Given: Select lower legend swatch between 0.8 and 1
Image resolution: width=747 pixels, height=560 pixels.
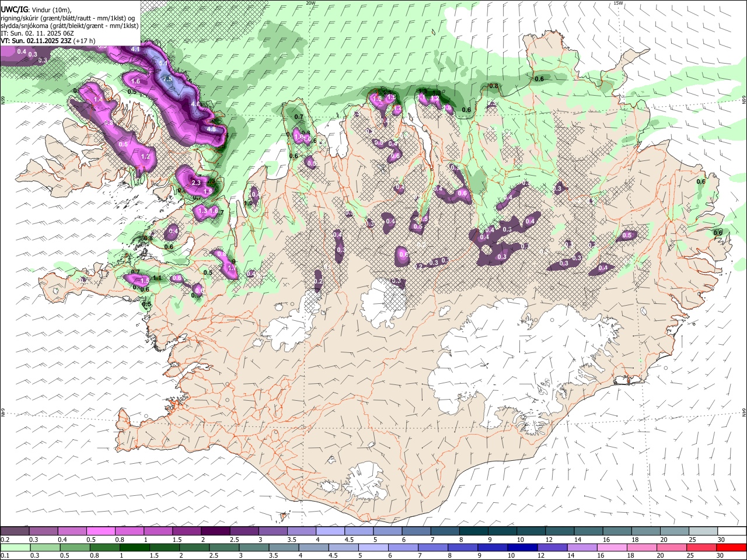Looking at the screenshot, I should point(104,547).
